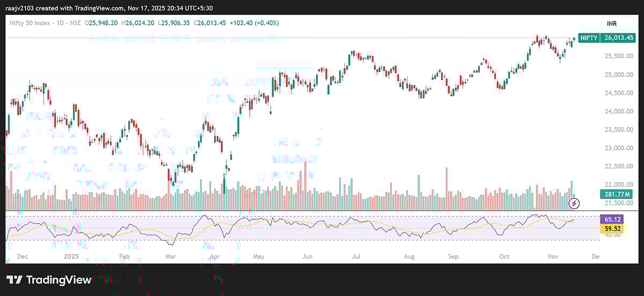Click the 26,013.45 current price tag

point(620,38)
